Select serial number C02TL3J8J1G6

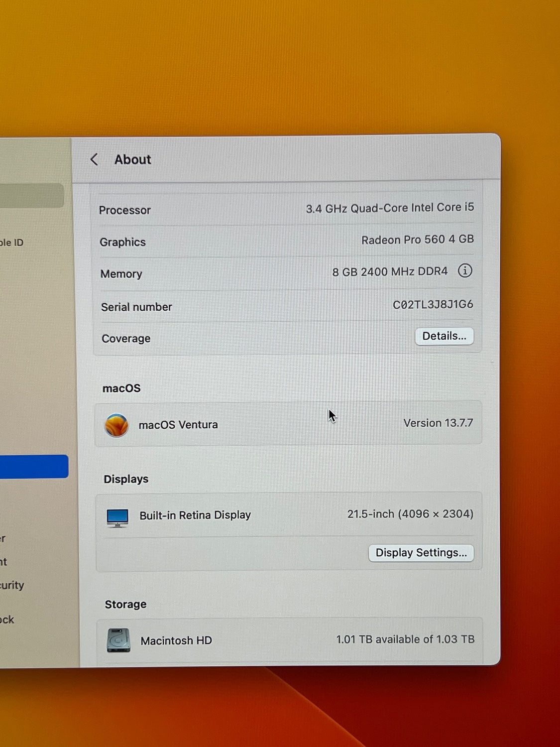point(433,304)
